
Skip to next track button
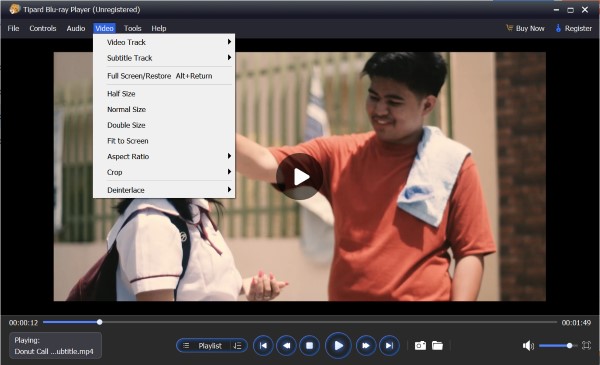389,346
